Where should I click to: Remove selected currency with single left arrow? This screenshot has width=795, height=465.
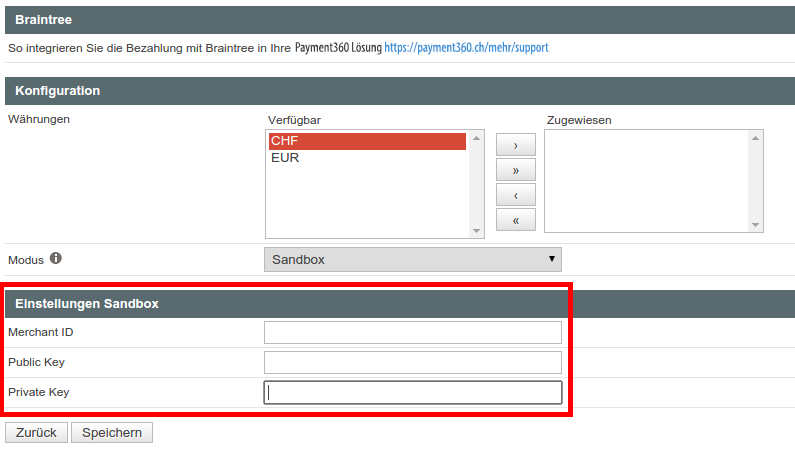pos(515,195)
